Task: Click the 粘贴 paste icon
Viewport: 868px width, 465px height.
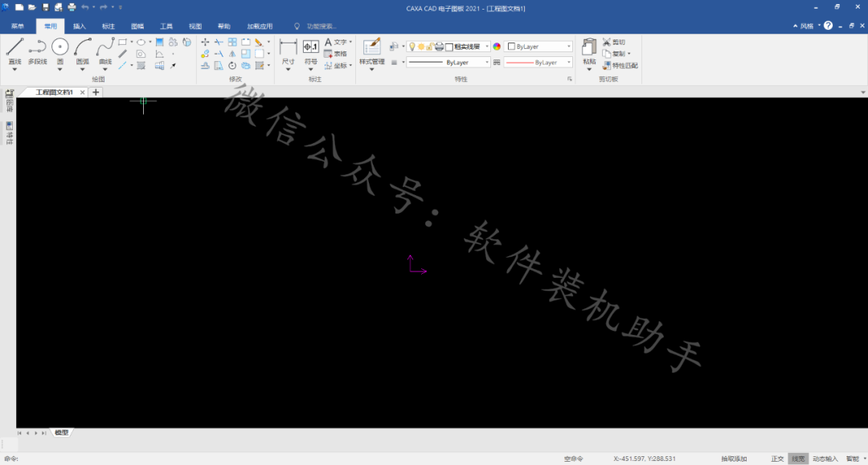Action: coord(589,51)
